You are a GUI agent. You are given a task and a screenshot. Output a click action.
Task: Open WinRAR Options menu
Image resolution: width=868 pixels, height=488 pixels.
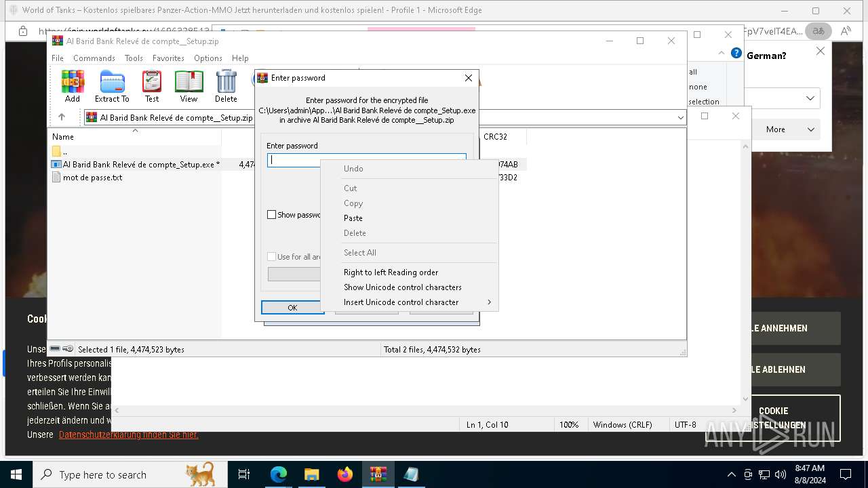click(x=208, y=58)
